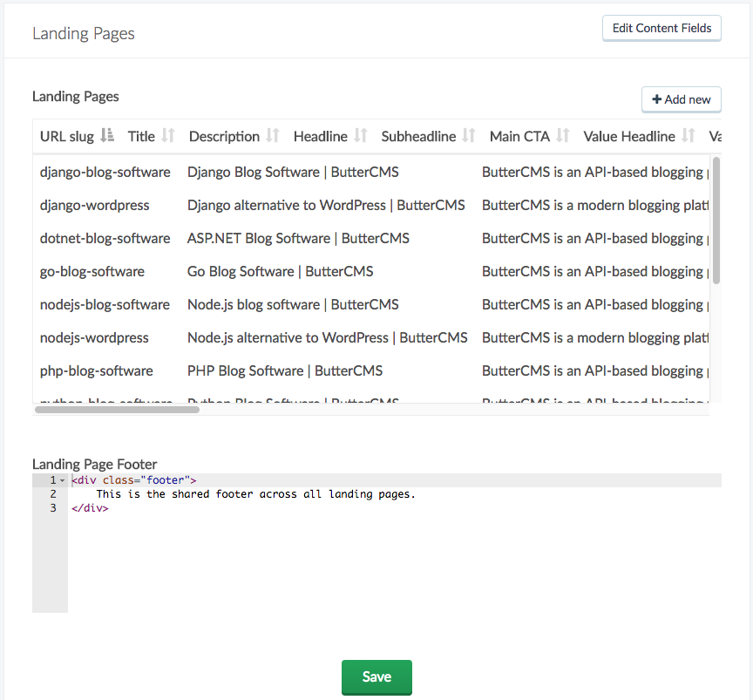Sort table by Headline column icon
Screen dimensions: 753x700
[x=361, y=136]
